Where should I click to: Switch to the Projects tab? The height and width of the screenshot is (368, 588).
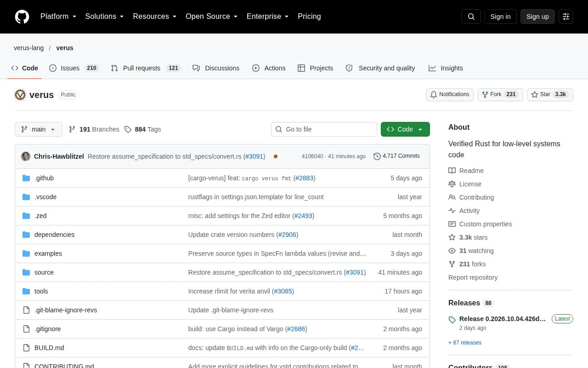315,68
